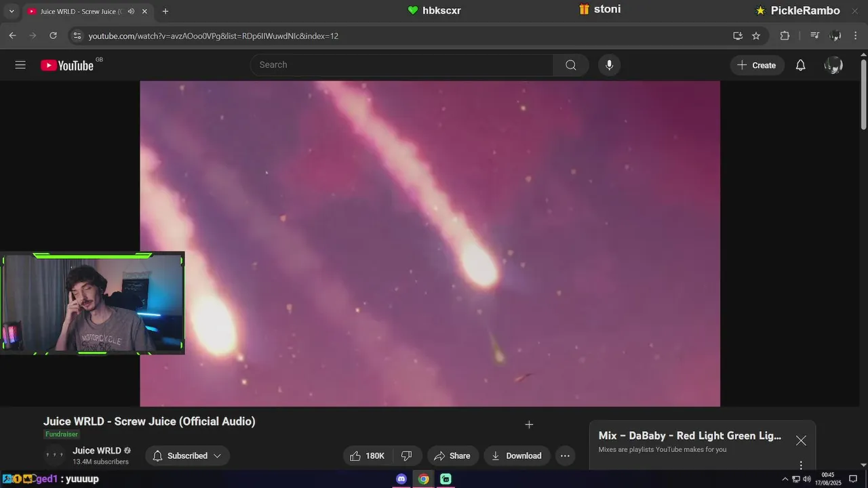Open network icon in system tray
The image size is (868, 488).
796,479
